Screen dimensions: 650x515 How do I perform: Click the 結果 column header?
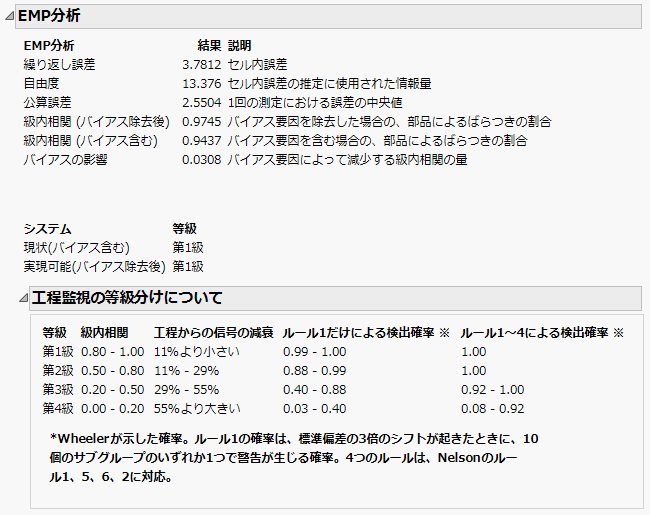point(209,46)
